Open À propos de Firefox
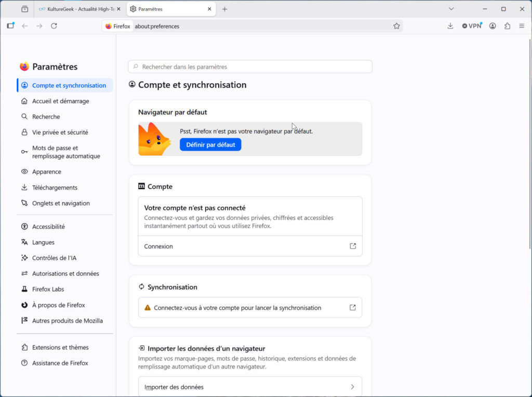This screenshot has width=532, height=397. coord(65,305)
